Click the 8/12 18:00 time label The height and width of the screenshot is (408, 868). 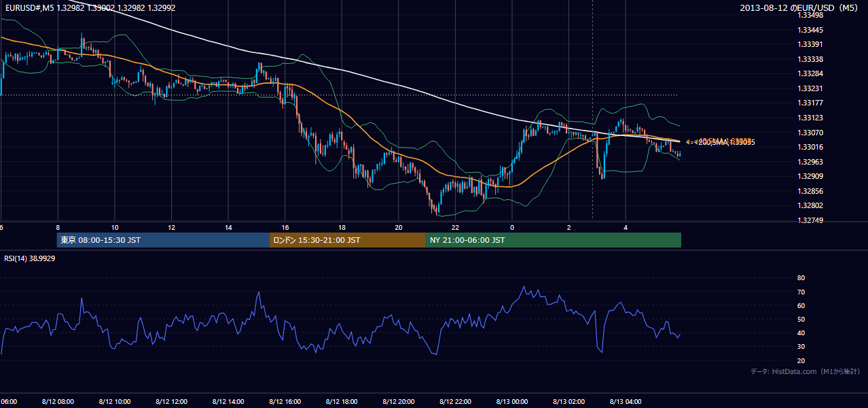click(342, 401)
